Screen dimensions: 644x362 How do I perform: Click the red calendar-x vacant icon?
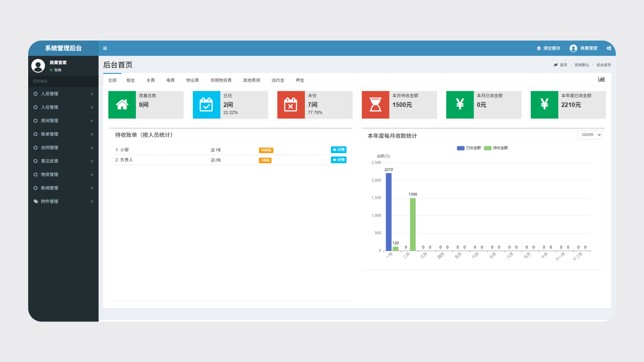tap(291, 105)
